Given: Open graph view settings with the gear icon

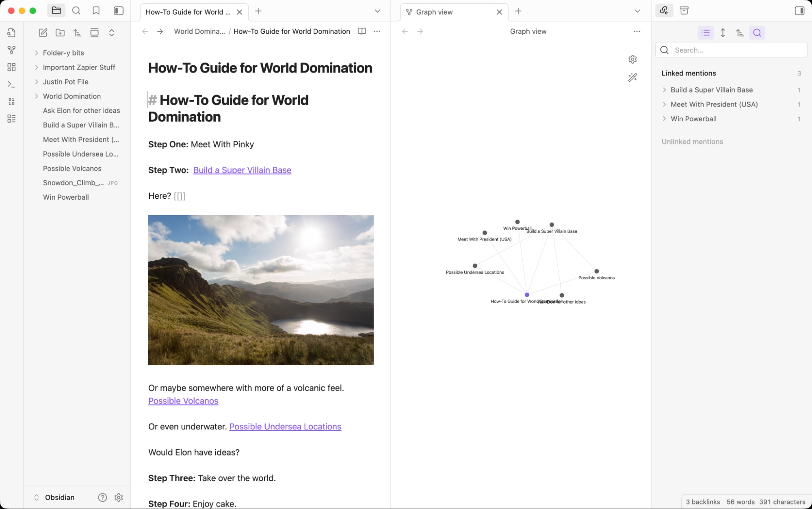Looking at the screenshot, I should point(632,59).
